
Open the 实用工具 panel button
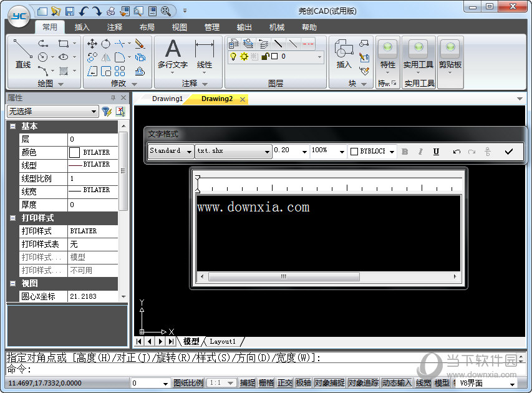(418, 57)
